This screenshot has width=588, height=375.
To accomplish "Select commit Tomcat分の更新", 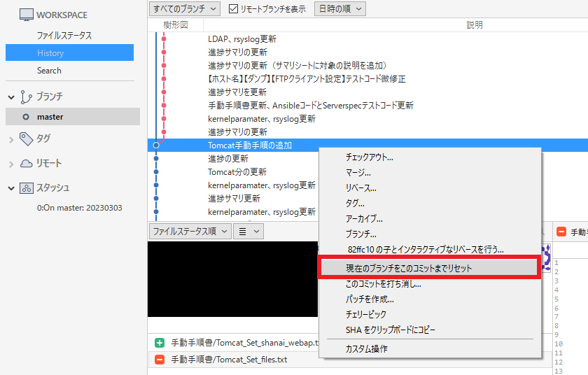I will pos(237,172).
